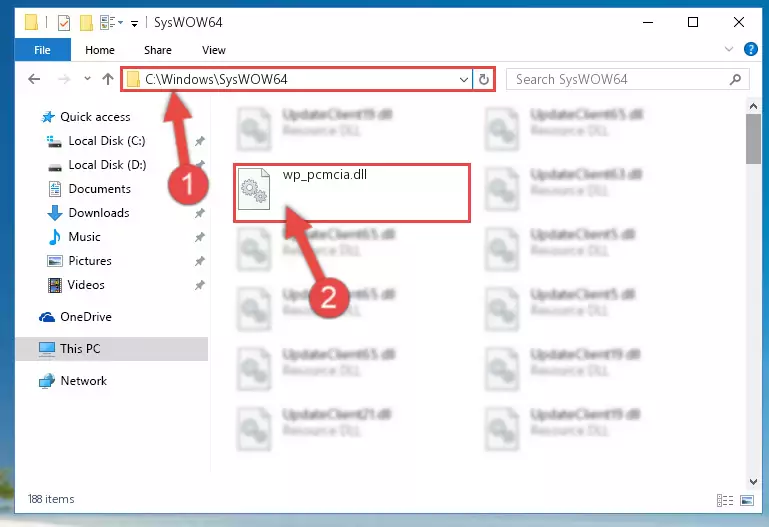This screenshot has width=769, height=527.
Task: Click the folder icon in title bar
Action: tap(31, 23)
